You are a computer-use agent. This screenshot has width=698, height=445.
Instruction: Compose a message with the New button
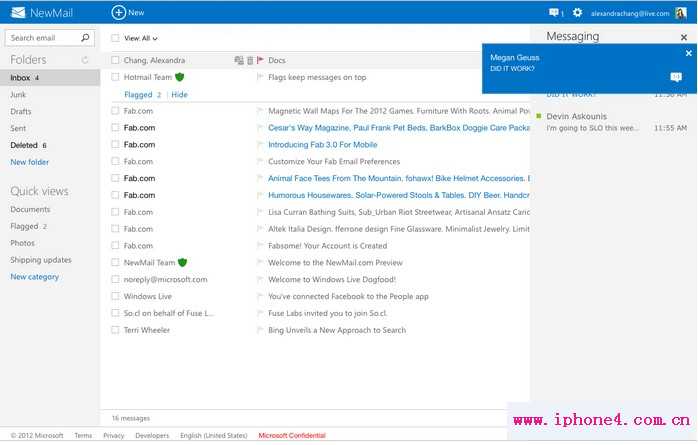(x=128, y=12)
